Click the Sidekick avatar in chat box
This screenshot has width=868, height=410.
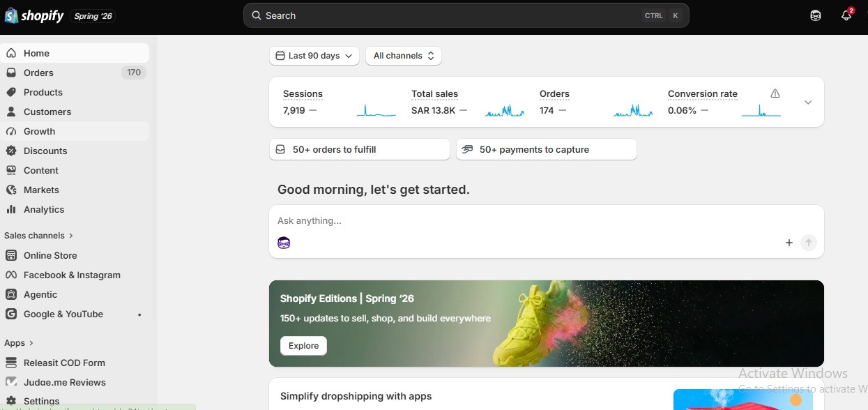pyautogui.click(x=284, y=243)
